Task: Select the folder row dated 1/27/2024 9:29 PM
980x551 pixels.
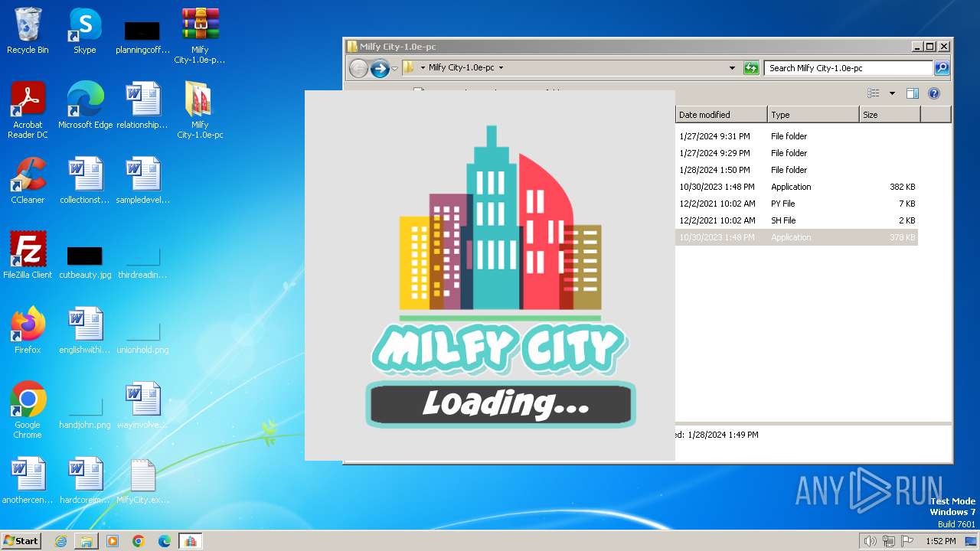Action: click(x=796, y=153)
